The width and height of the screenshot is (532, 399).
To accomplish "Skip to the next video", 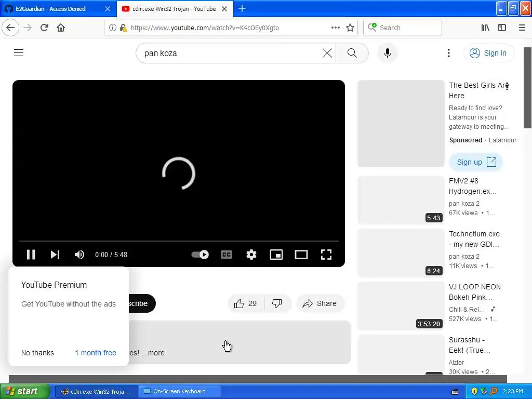I will pos(55,255).
